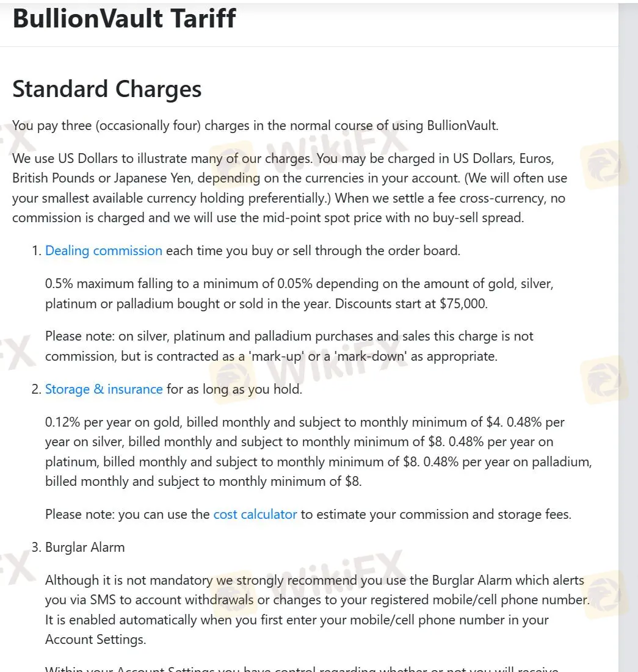638x672 pixels.
Task: Click the "Standard Charges" heading
Action: point(107,89)
